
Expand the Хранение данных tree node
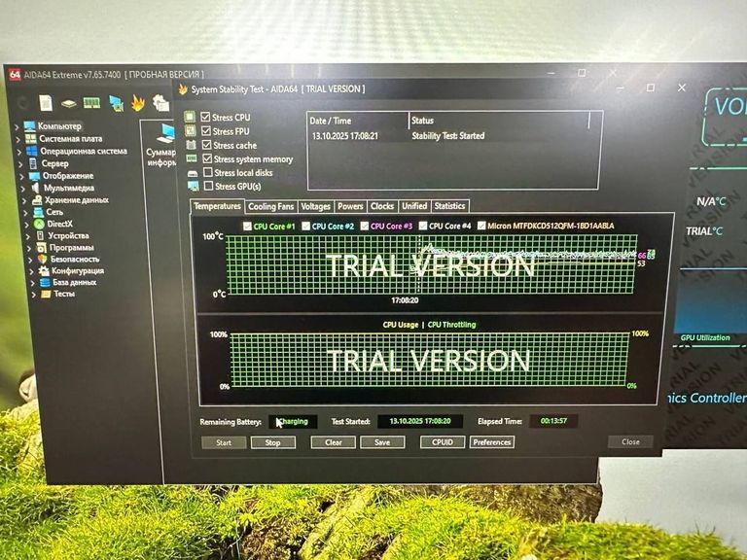tap(24, 200)
